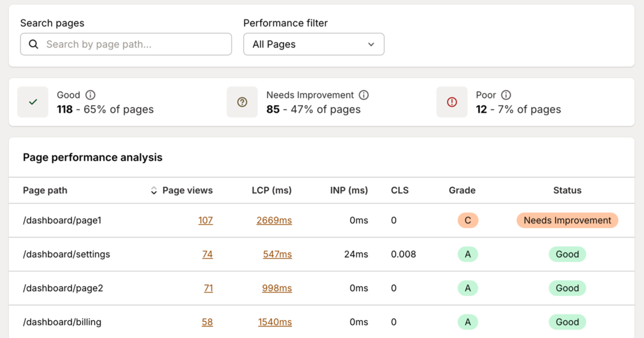Click the A grade badge for /dashboard/billing
Image resolution: width=644 pixels, height=338 pixels.
tap(467, 322)
